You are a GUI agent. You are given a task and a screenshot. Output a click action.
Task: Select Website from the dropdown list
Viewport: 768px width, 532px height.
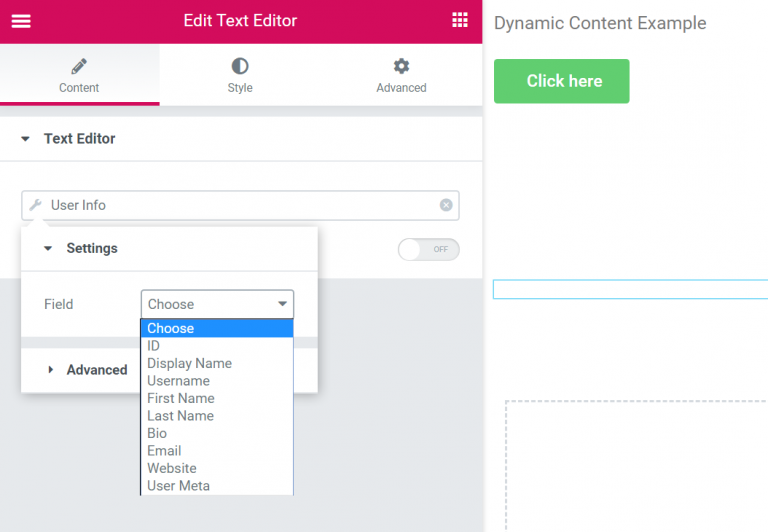pos(171,468)
